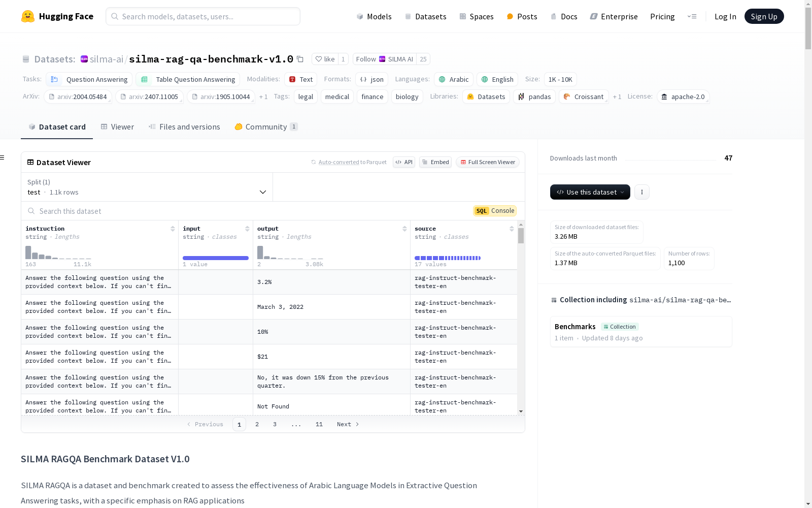Screen dimensions: 812x508
Task: Jump to page 11 of the dataset
Action: click(319, 424)
